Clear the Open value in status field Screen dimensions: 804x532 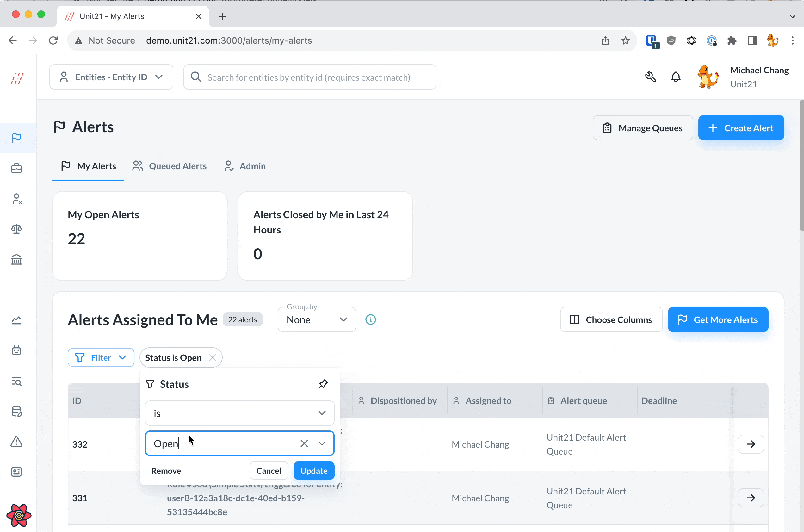coord(304,443)
